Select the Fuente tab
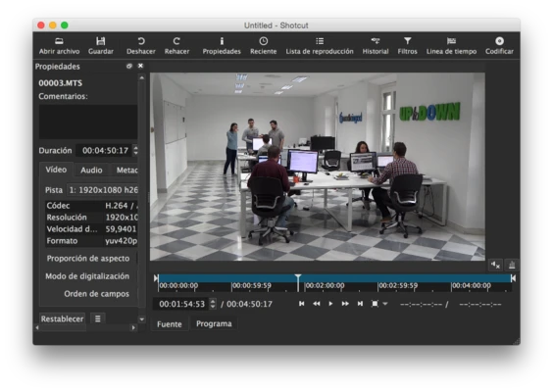553x392 pixels. [x=170, y=324]
